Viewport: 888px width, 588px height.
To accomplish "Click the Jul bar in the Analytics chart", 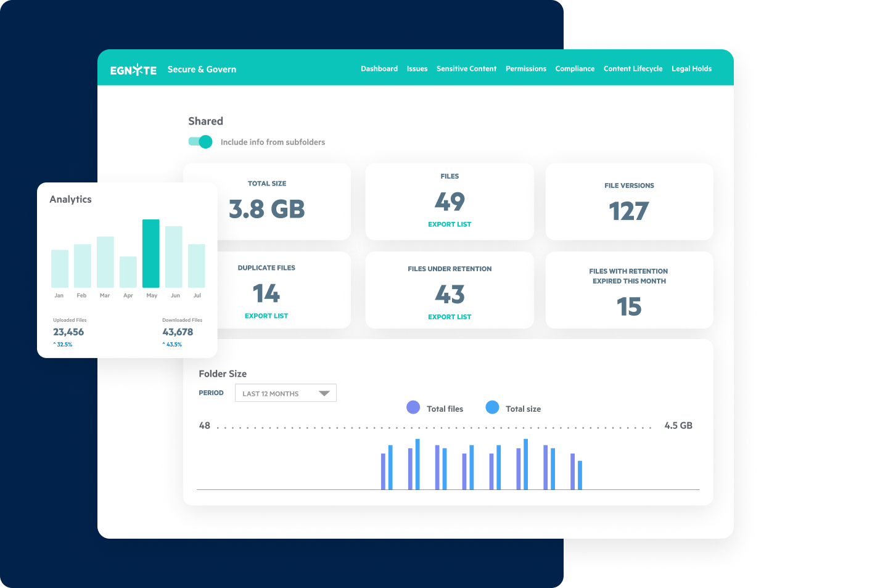I will [197, 265].
